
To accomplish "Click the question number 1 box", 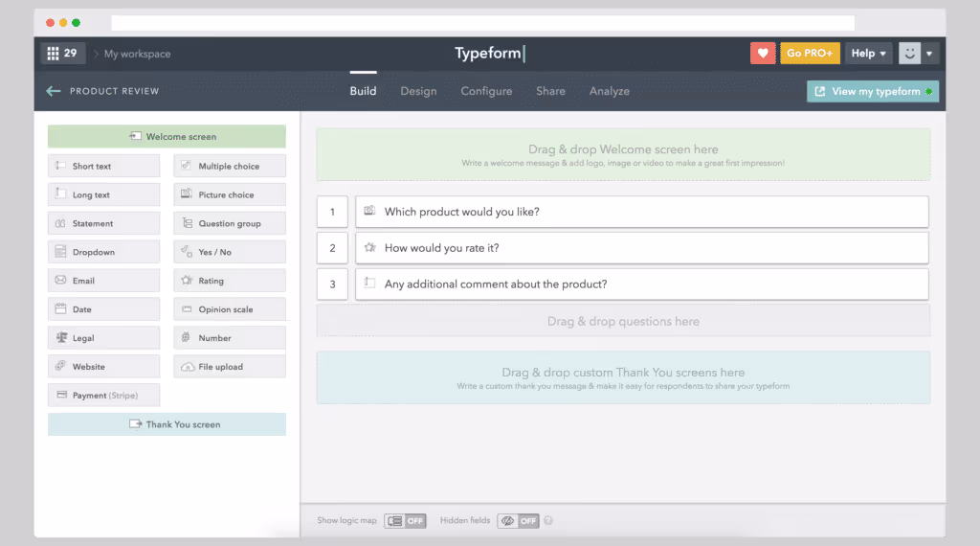I will [x=332, y=212].
